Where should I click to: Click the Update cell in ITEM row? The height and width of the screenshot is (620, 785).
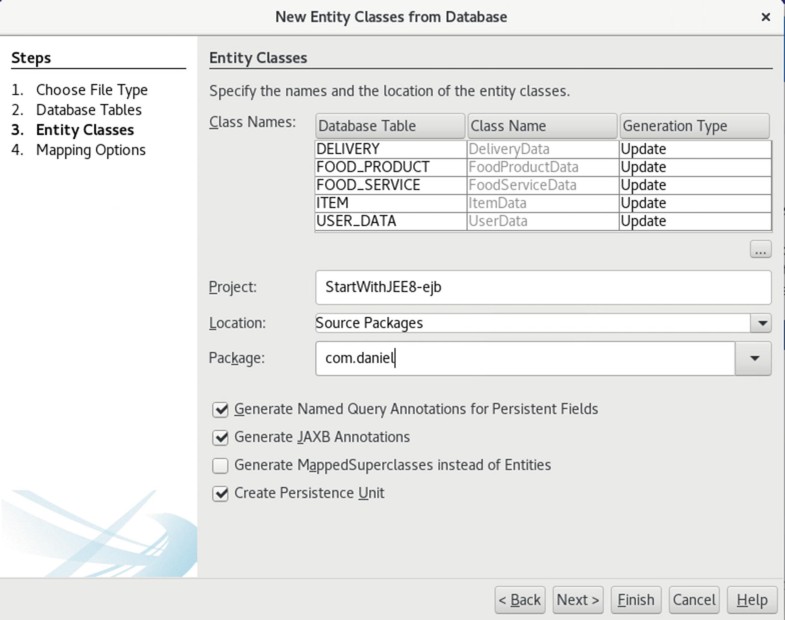(695, 203)
